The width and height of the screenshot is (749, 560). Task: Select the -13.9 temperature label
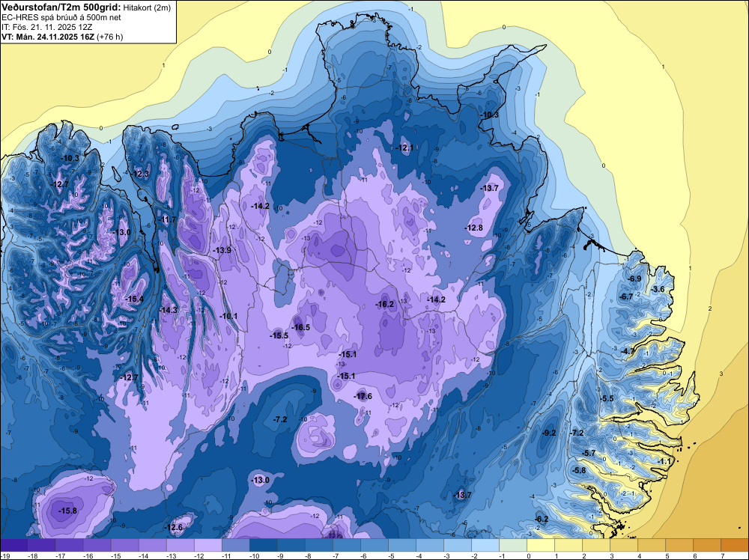(x=222, y=250)
